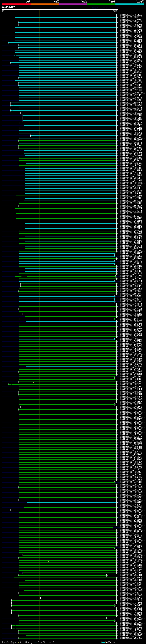This screenshot has width=146, height=644.
Task: Select label UniRef100_C0NKW7
Action: point(131,193)
